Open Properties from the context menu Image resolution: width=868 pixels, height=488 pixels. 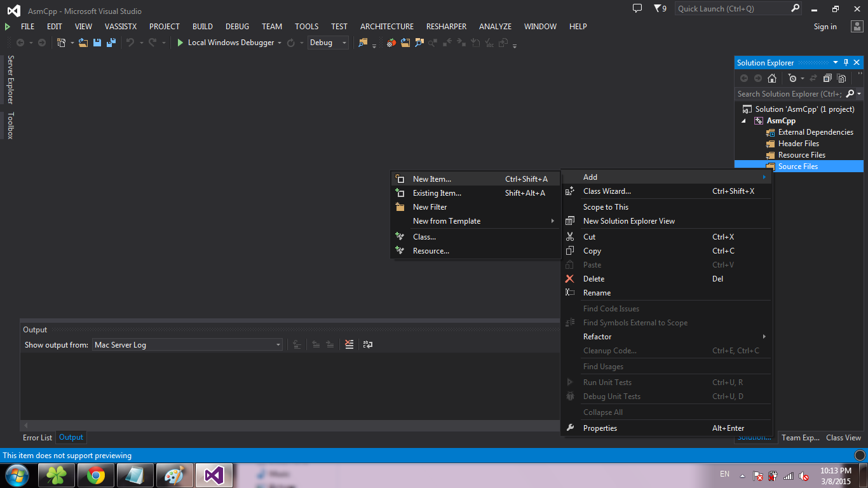[x=667, y=428]
